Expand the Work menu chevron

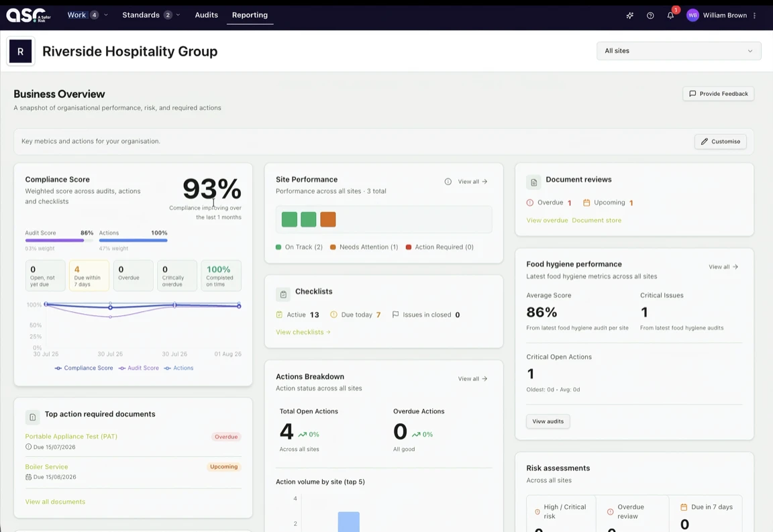(x=106, y=15)
